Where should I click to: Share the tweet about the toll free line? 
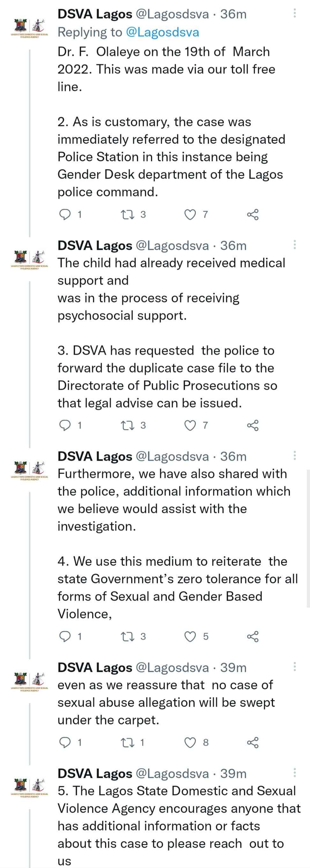click(x=253, y=214)
